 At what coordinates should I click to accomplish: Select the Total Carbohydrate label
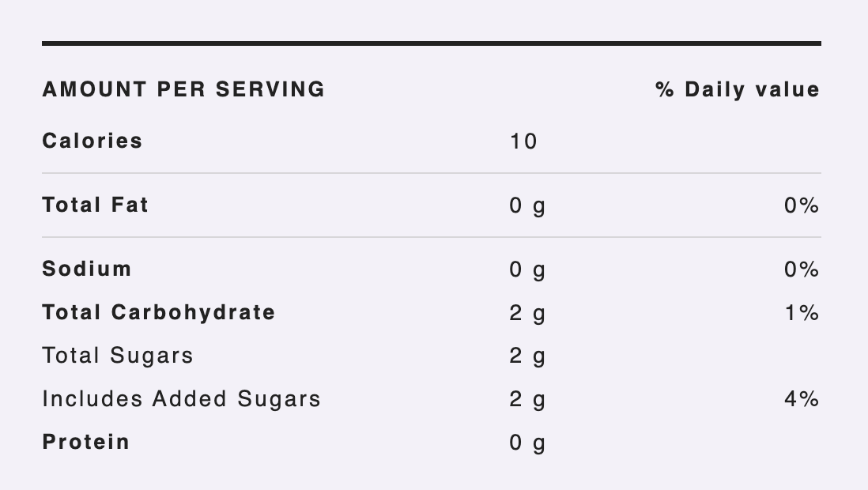(159, 313)
